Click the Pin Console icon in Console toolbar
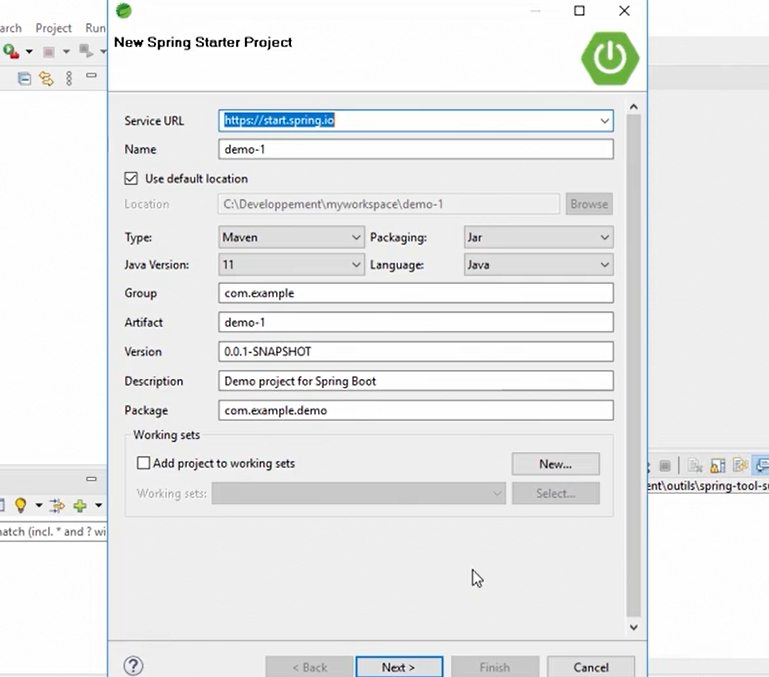The image size is (769, 677). [x=740, y=465]
